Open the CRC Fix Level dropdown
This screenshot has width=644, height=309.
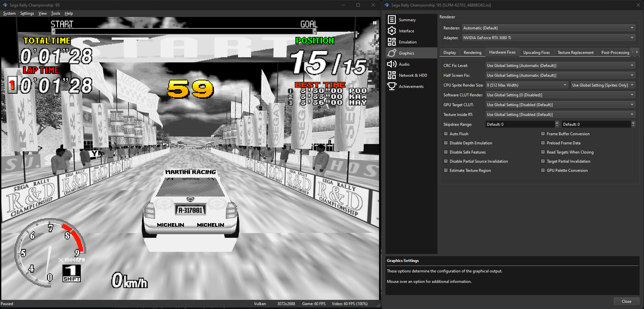click(x=560, y=65)
